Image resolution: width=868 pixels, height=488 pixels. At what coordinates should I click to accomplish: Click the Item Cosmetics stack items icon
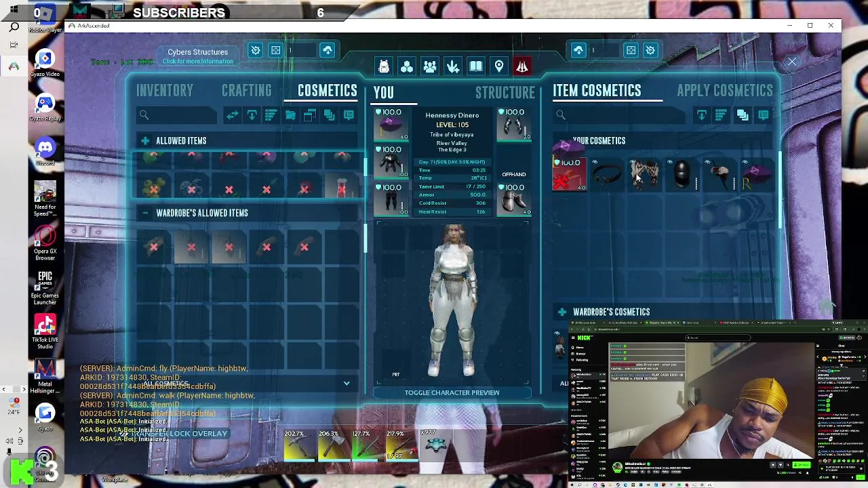pos(743,115)
